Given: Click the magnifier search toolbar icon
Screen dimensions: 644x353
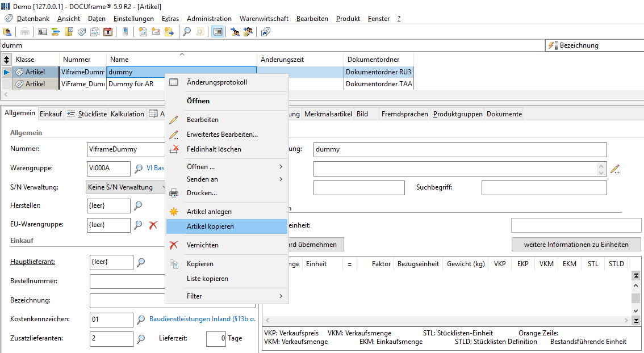Looking at the screenshot, I should (187, 32).
